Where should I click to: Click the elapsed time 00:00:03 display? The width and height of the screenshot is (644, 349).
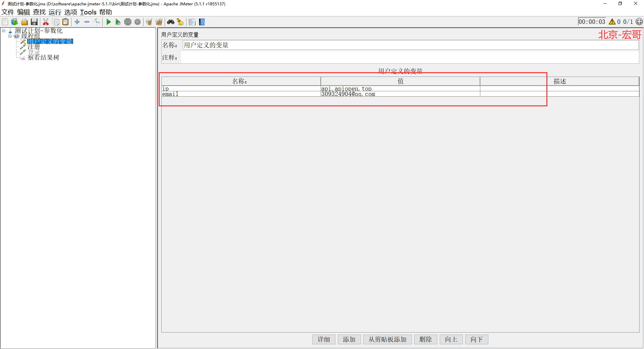click(x=592, y=22)
